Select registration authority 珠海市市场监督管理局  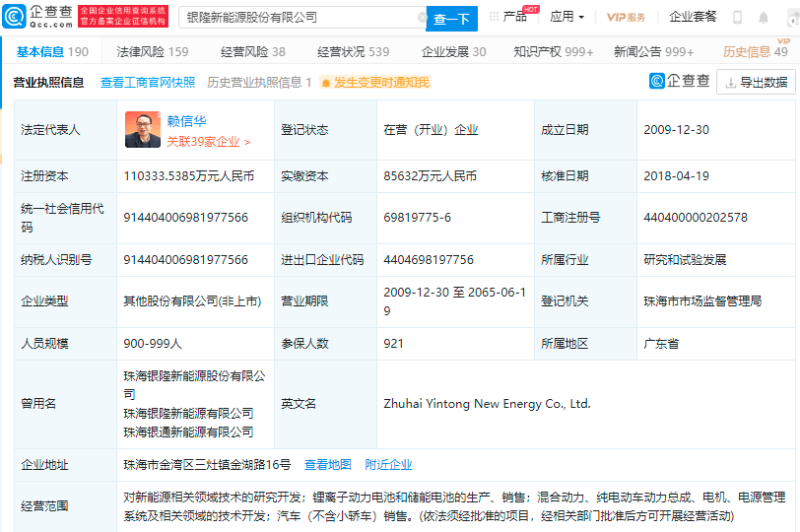coord(702,301)
